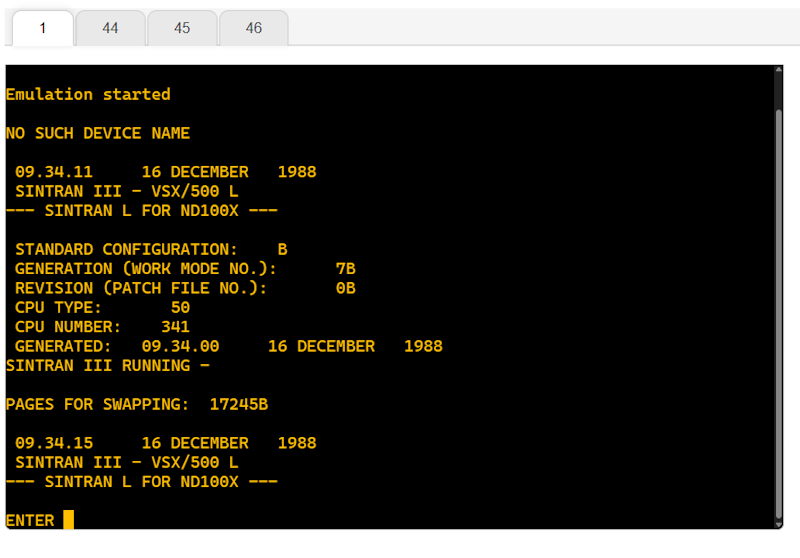Screen dimensions: 800x558
Task: Click the ENTER prompt text
Action: tap(30, 520)
